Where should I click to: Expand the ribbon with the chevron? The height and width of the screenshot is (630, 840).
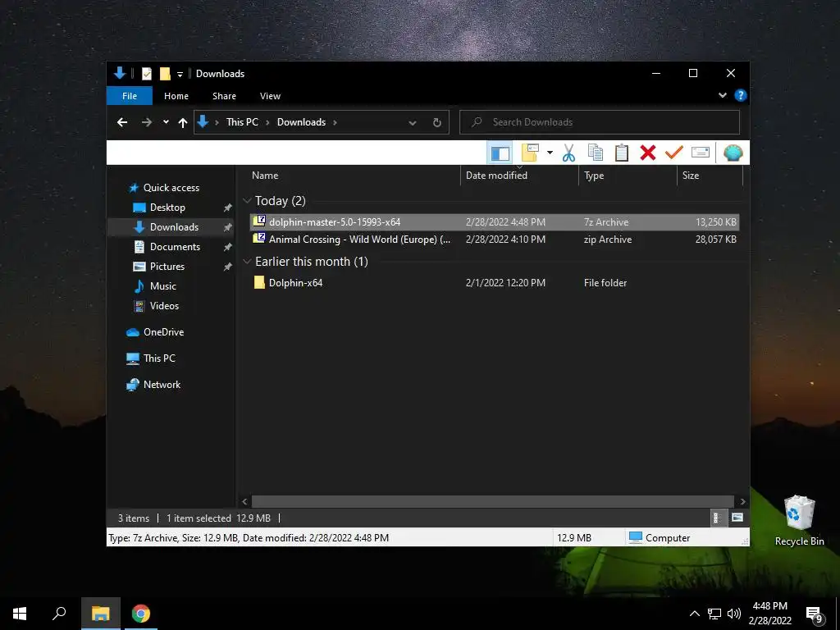pyautogui.click(x=723, y=95)
